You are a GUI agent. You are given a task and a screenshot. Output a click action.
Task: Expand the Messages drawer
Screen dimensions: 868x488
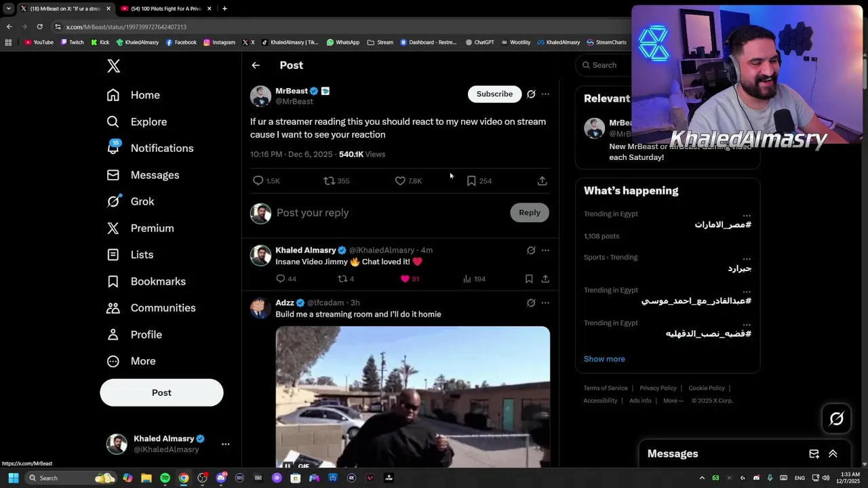click(x=833, y=454)
